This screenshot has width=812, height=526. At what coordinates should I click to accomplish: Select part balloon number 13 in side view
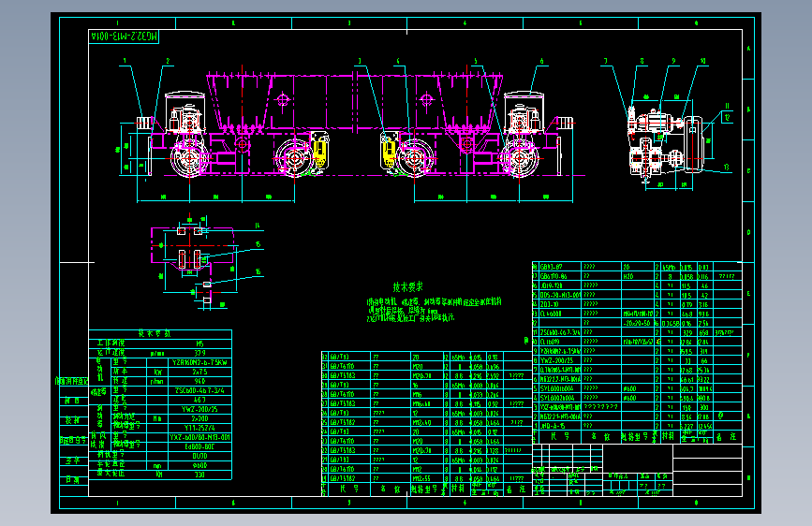(727, 168)
